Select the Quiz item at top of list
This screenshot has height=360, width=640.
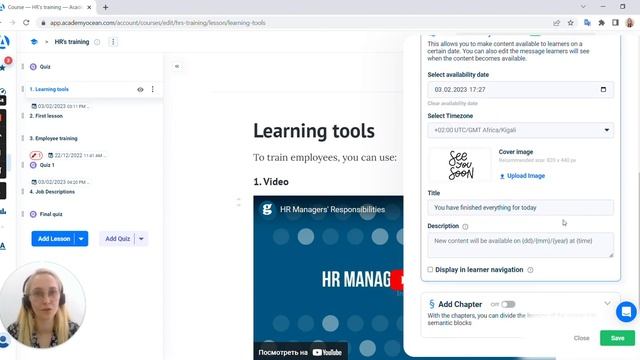[45, 67]
